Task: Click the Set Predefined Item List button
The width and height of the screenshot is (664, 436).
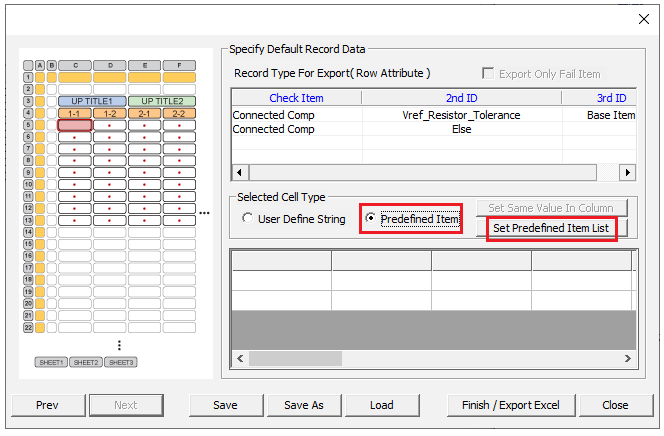Action: pos(551,229)
